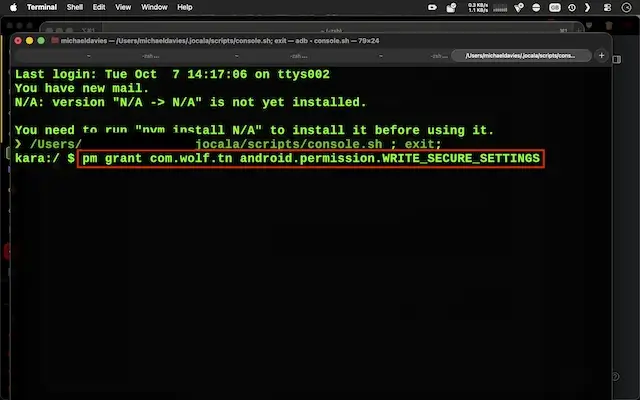Click the rightmost circular menu bar icon
This screenshot has width=640, height=400.
[x=626, y=7]
